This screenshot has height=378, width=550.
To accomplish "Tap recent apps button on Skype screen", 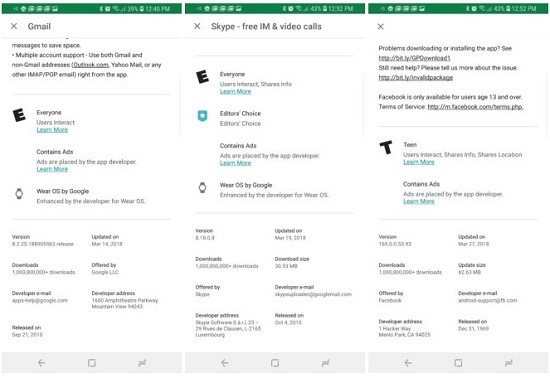I will coord(326,363).
